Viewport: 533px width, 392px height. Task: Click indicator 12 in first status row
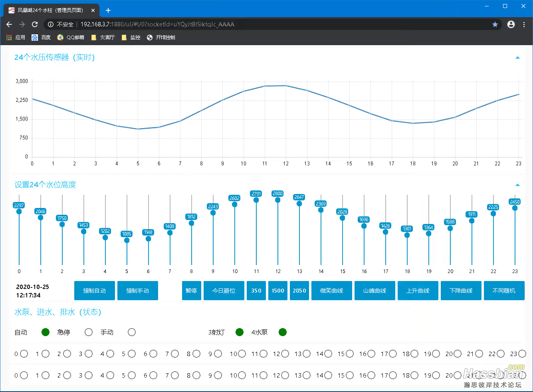[x=285, y=354]
